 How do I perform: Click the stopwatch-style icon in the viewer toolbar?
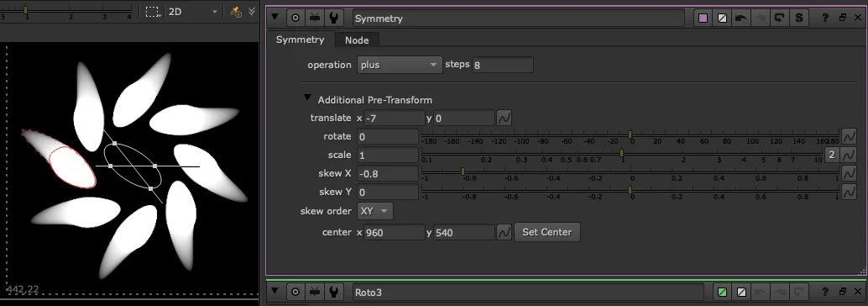(236, 11)
